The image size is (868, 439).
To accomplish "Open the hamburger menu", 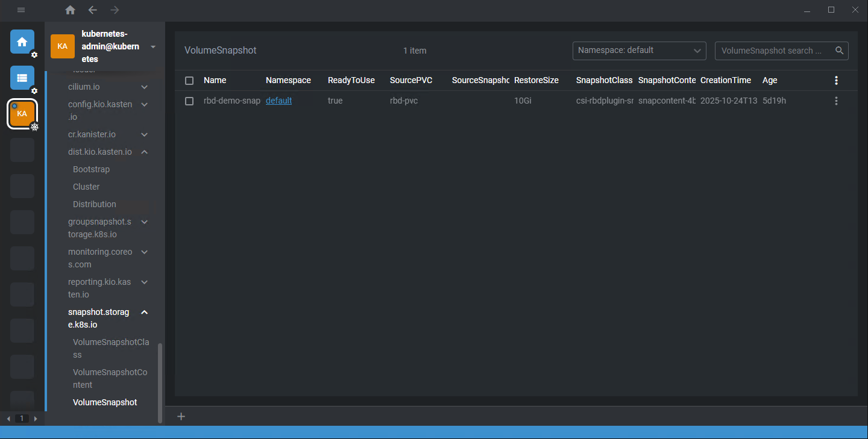I will click(x=21, y=10).
